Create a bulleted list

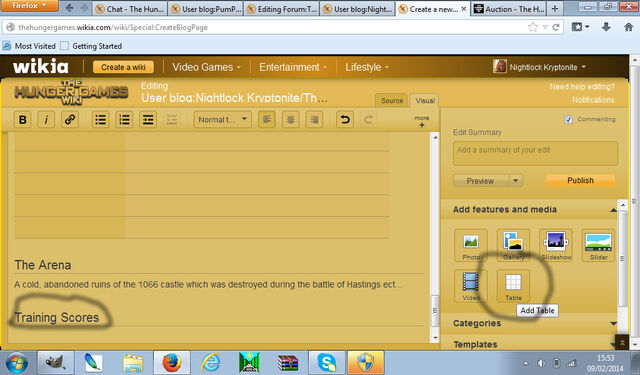point(100,120)
